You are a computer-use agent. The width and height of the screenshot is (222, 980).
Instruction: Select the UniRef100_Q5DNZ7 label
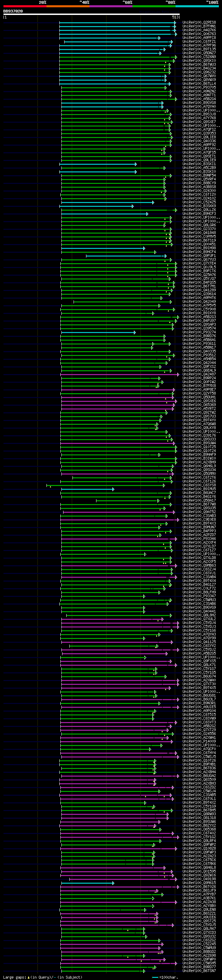[199, 53]
